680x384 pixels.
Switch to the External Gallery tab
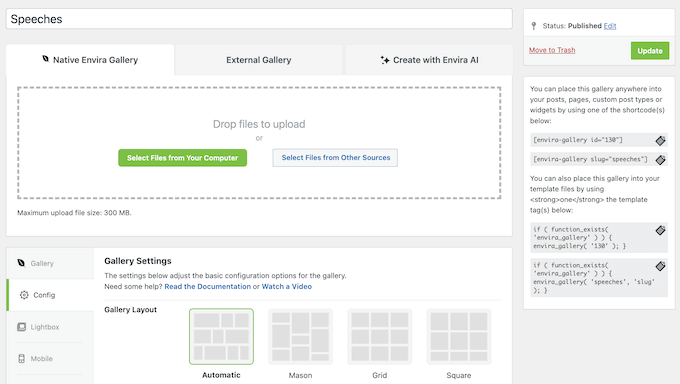[x=258, y=60]
